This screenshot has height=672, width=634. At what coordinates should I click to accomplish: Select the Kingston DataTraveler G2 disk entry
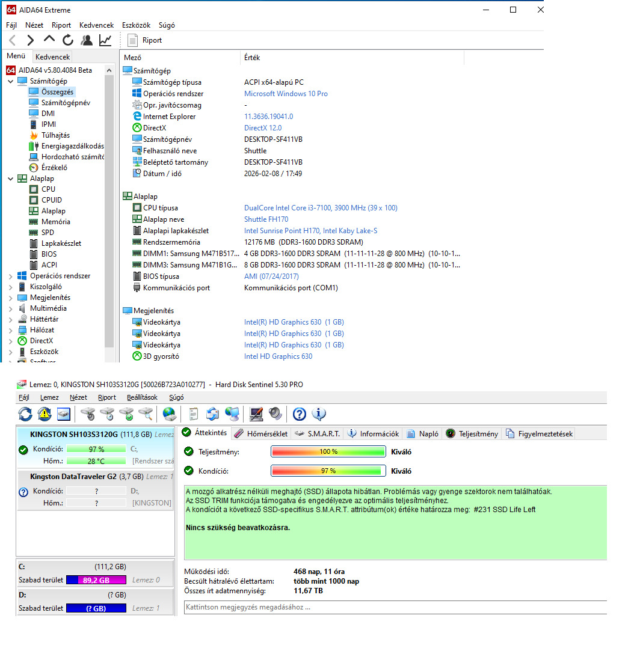click(95, 489)
